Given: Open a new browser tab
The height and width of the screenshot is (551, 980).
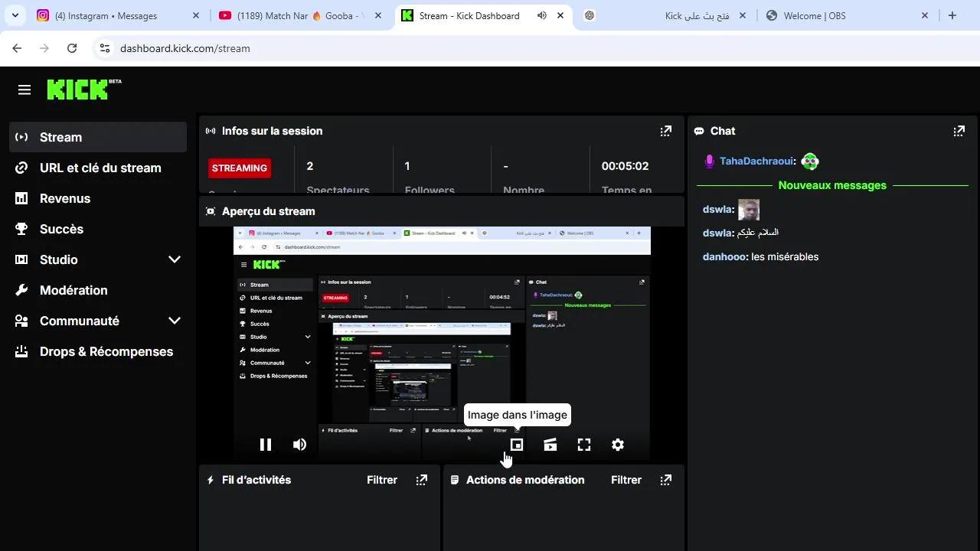Looking at the screenshot, I should (x=952, y=15).
